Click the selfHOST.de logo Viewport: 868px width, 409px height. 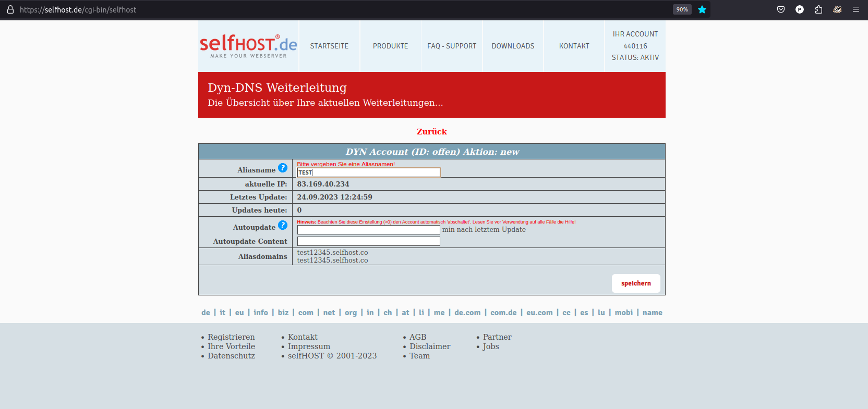coord(248,46)
